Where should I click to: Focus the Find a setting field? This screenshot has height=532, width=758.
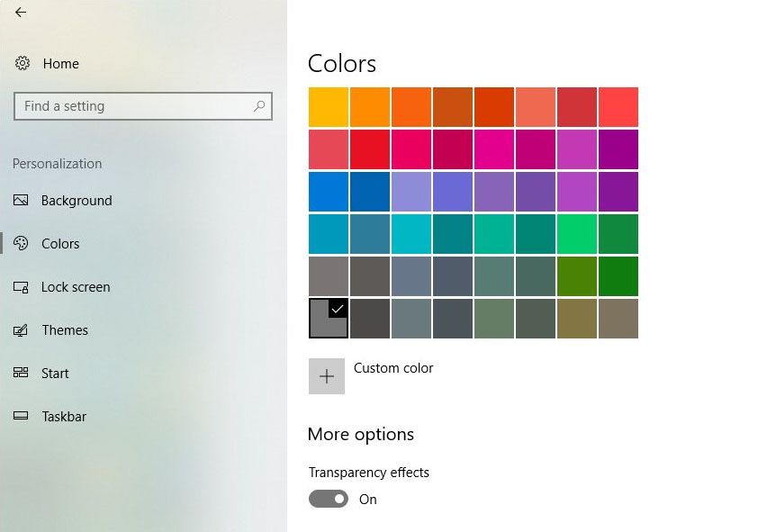[143, 106]
